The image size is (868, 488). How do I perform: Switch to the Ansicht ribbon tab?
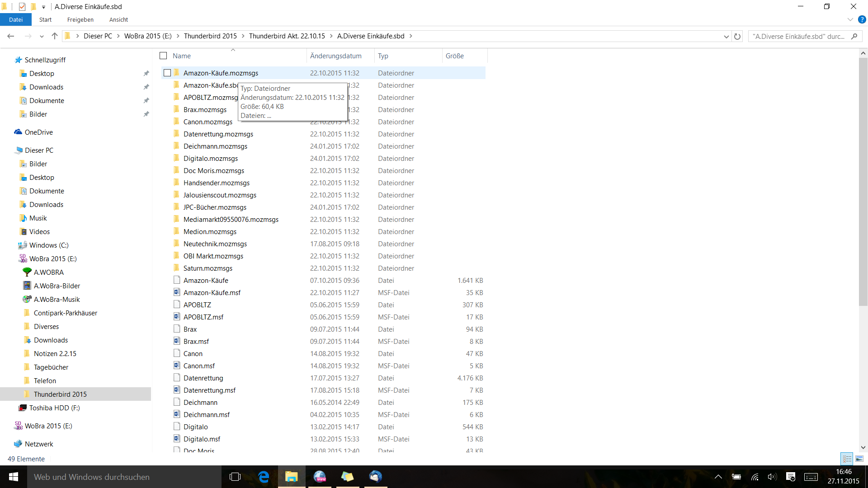coord(118,19)
